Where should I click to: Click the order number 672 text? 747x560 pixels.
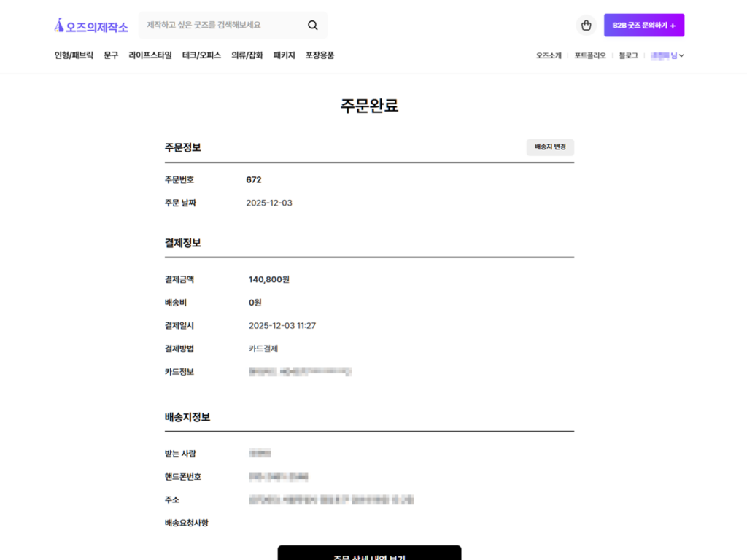click(x=255, y=179)
